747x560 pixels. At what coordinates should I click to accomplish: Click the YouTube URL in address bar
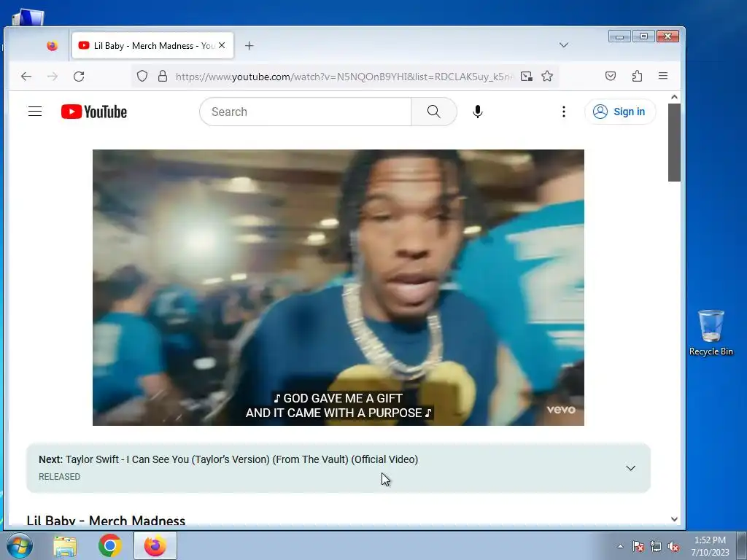coord(344,77)
